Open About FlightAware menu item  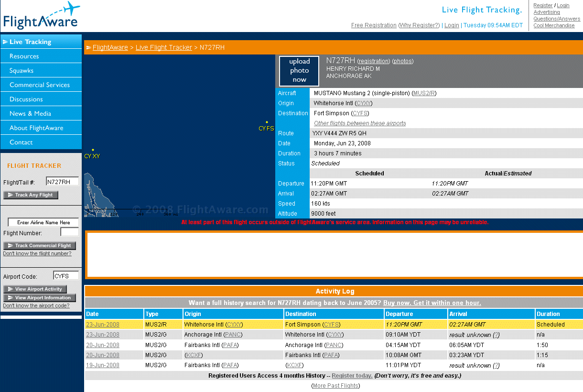click(x=41, y=128)
